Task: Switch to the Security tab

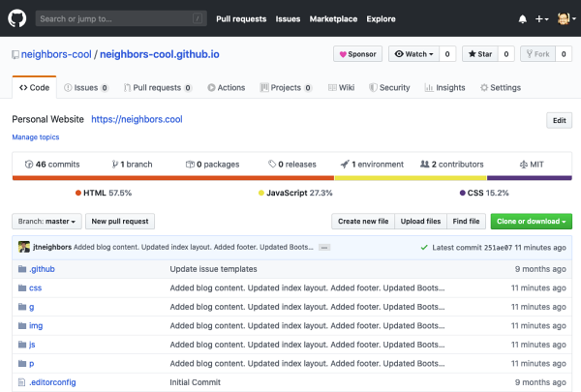Action: coord(389,88)
